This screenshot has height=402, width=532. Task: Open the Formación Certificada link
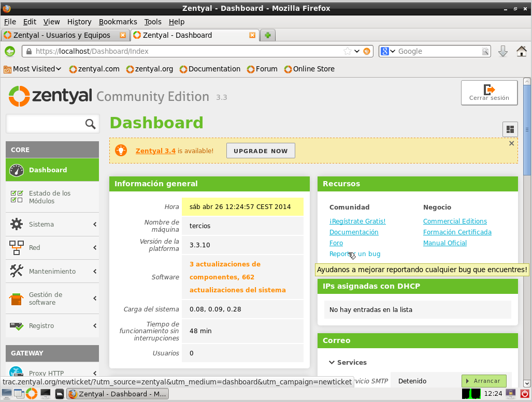[457, 232]
